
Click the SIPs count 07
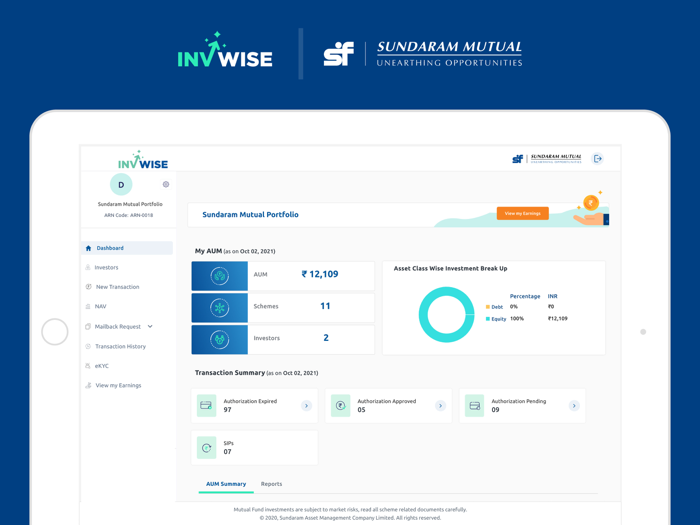(227, 452)
